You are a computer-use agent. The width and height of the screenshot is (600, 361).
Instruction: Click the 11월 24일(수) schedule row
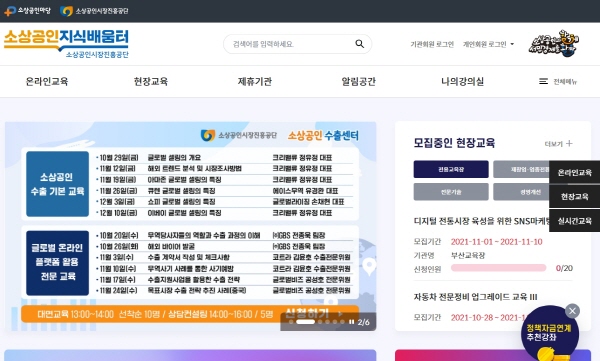(x=224, y=290)
